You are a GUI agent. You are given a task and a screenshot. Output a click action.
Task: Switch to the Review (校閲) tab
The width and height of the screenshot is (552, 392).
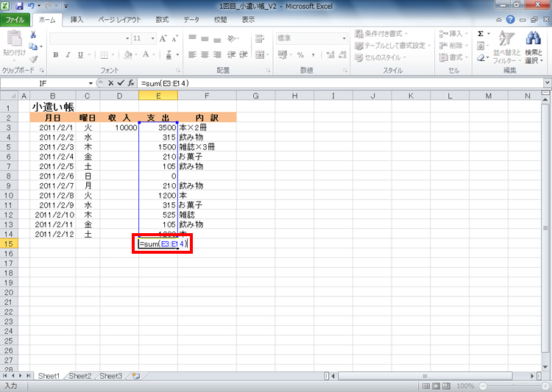pos(220,20)
